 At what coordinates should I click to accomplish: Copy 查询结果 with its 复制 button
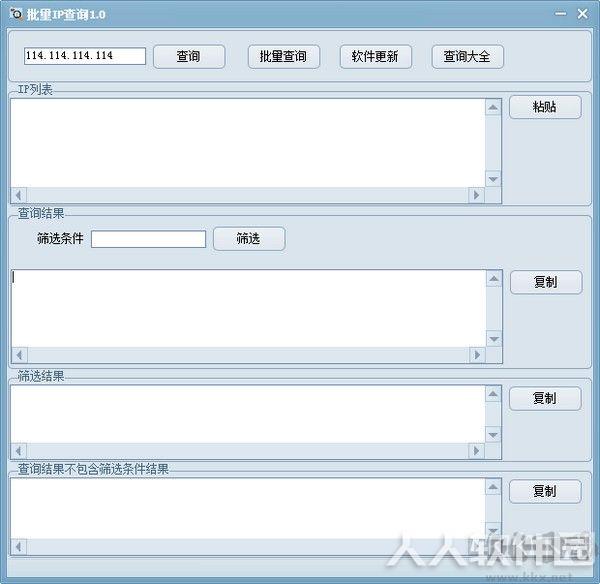[x=546, y=282]
